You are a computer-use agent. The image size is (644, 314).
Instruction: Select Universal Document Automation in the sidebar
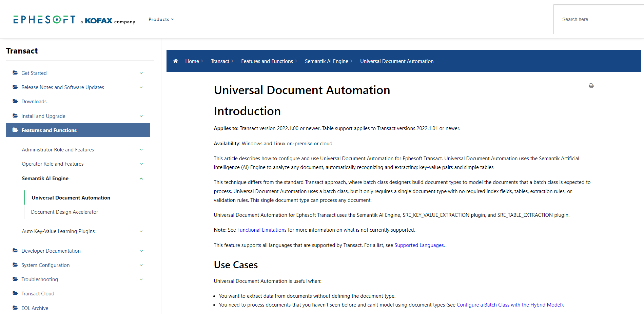point(71,197)
